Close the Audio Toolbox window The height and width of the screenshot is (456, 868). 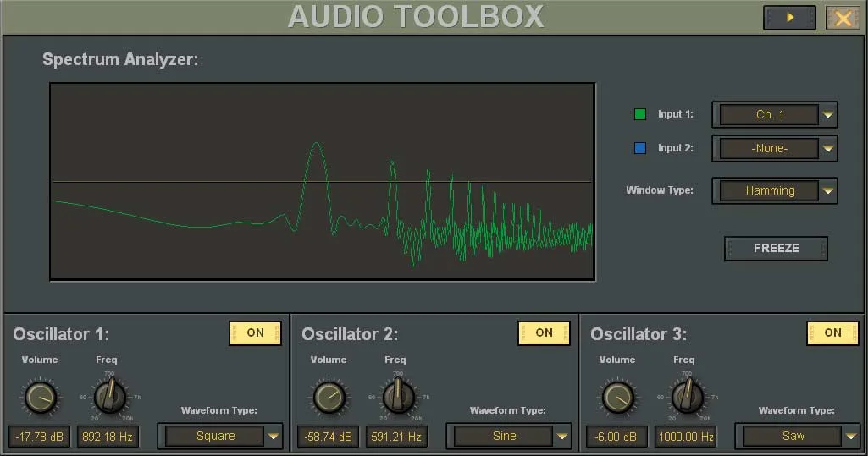coord(843,19)
